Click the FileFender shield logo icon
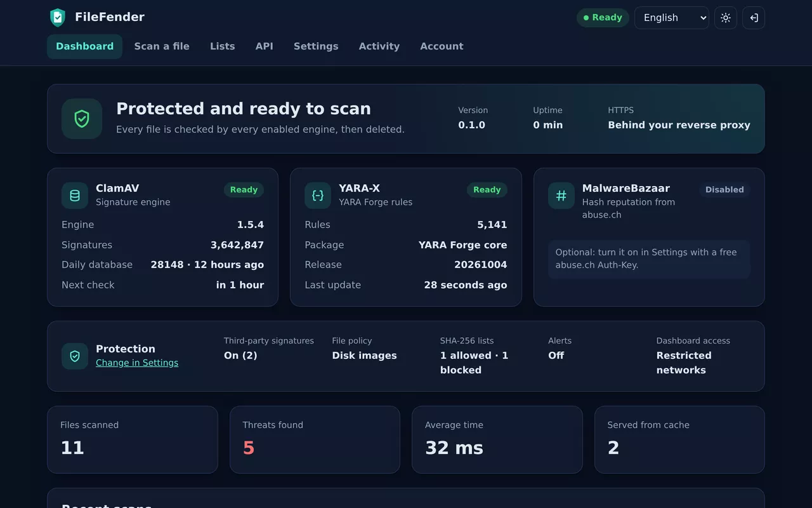This screenshot has height=508, width=812. (x=58, y=18)
